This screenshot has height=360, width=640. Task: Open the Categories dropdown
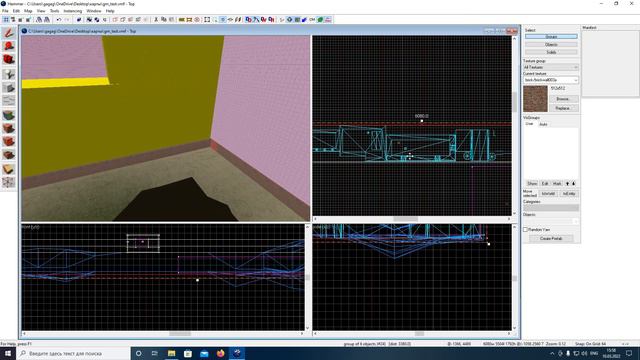pyautogui.click(x=551, y=208)
